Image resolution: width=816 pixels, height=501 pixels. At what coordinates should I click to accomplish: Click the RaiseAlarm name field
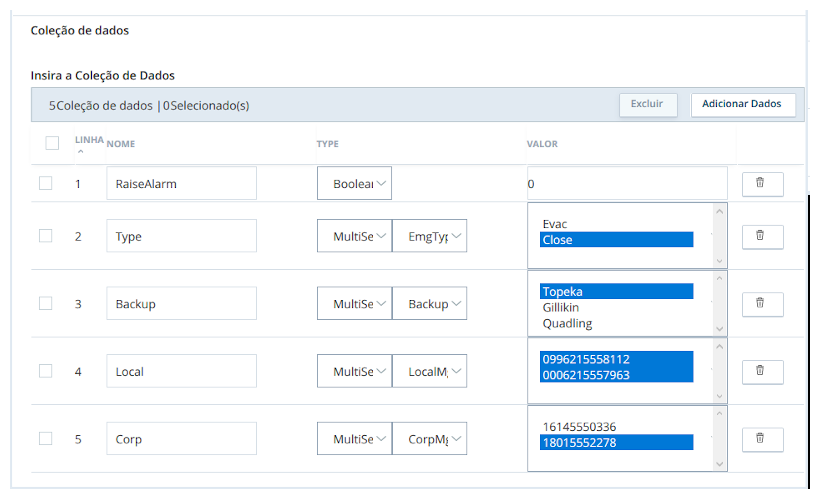182,183
